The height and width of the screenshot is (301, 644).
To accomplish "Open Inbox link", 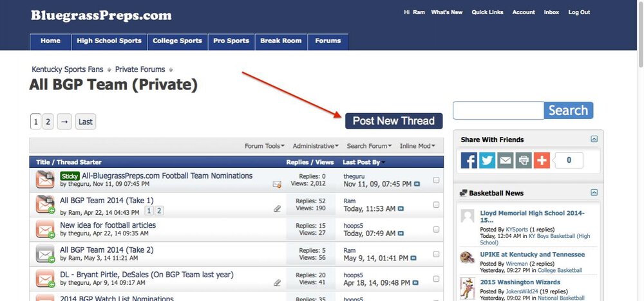I will click(552, 12).
